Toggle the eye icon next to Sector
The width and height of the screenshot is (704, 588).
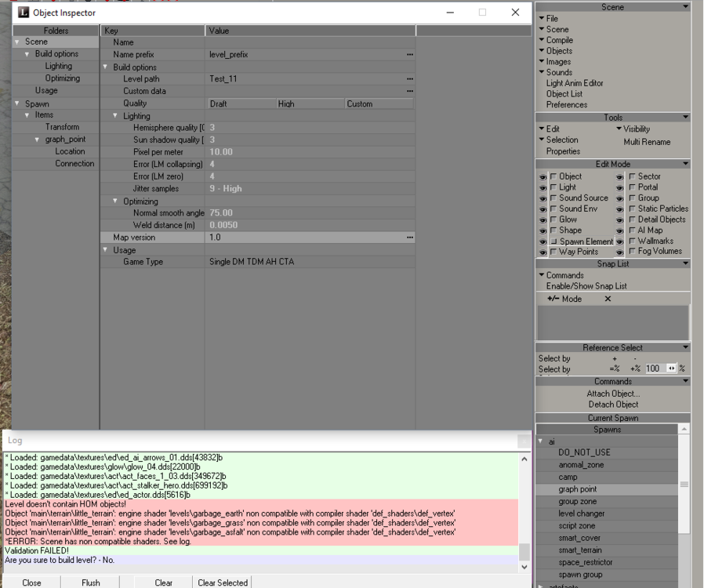coord(620,177)
